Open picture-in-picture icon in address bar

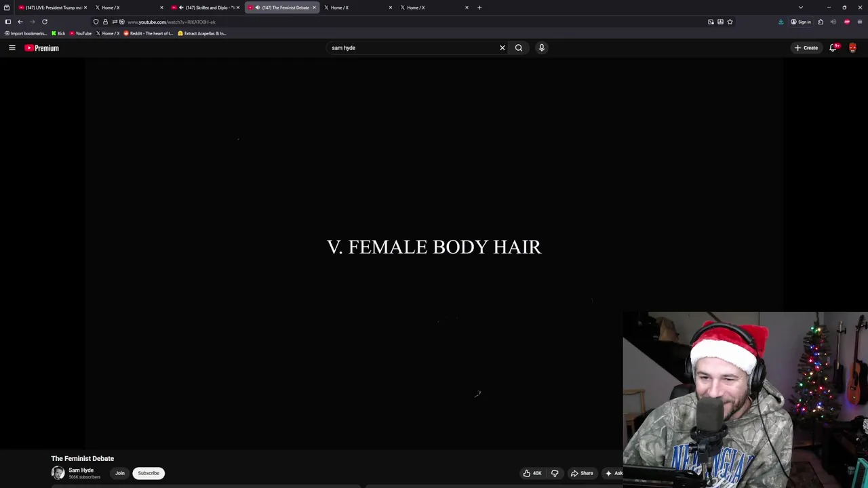pos(711,22)
